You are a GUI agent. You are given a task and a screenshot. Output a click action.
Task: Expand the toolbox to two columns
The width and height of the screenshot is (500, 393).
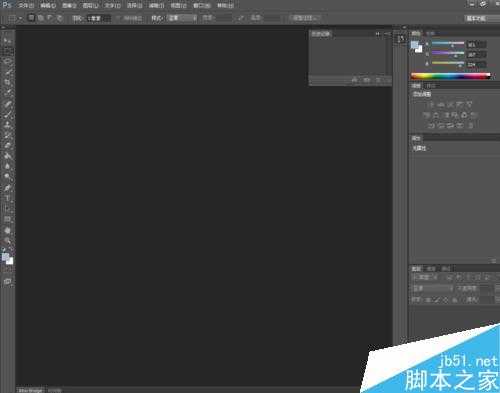[4, 27]
